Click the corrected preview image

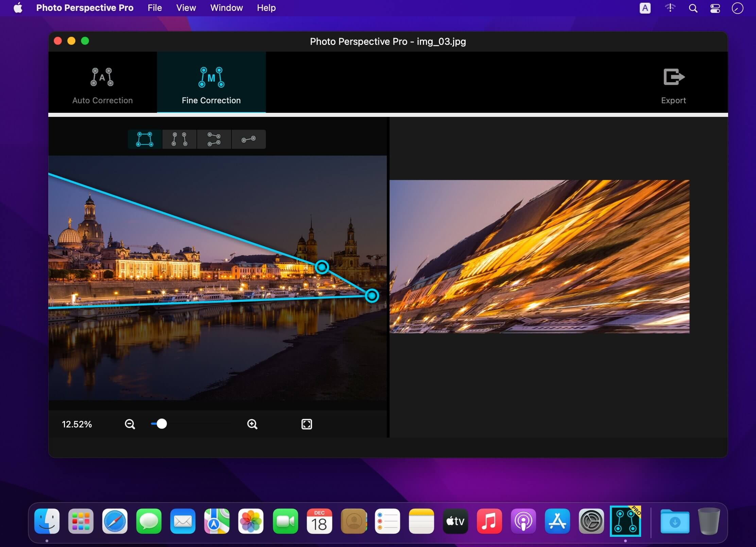pos(539,257)
